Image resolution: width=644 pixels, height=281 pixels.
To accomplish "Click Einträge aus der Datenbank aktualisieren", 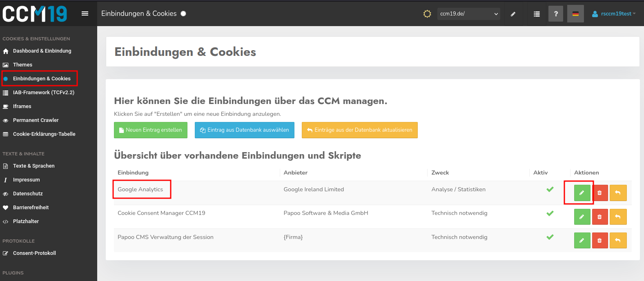I will (359, 130).
